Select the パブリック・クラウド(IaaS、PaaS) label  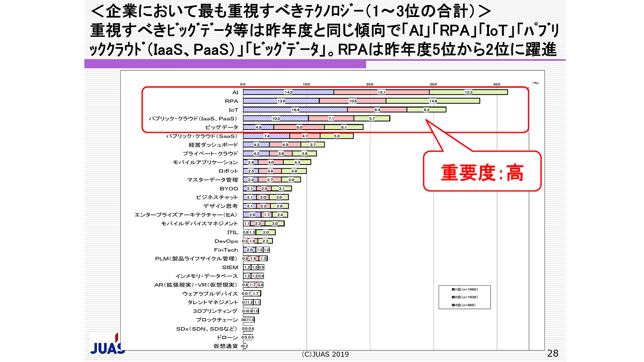pyautogui.click(x=193, y=119)
